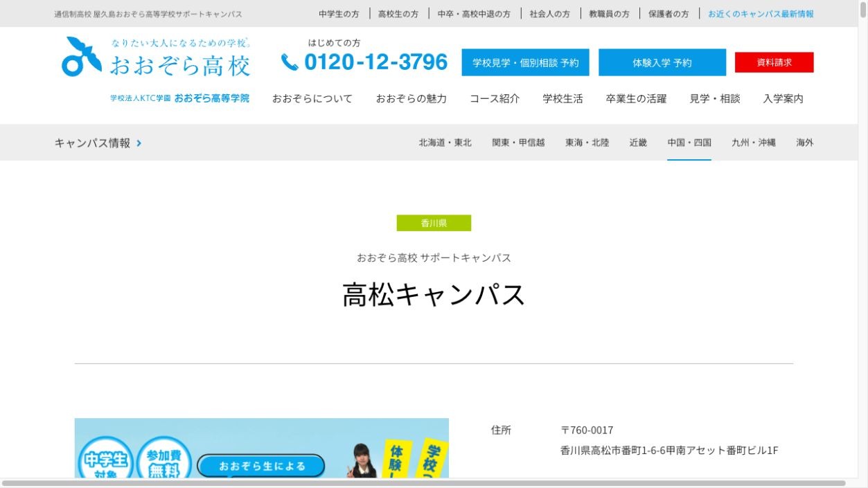Open 学校生活 menu item
Screen dimensions: 868x488
[x=563, y=99]
